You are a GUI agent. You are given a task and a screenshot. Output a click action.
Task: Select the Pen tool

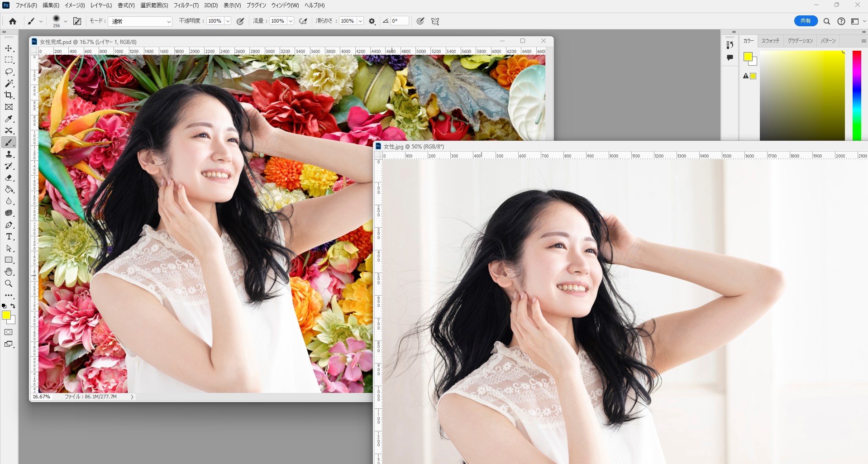(9, 225)
